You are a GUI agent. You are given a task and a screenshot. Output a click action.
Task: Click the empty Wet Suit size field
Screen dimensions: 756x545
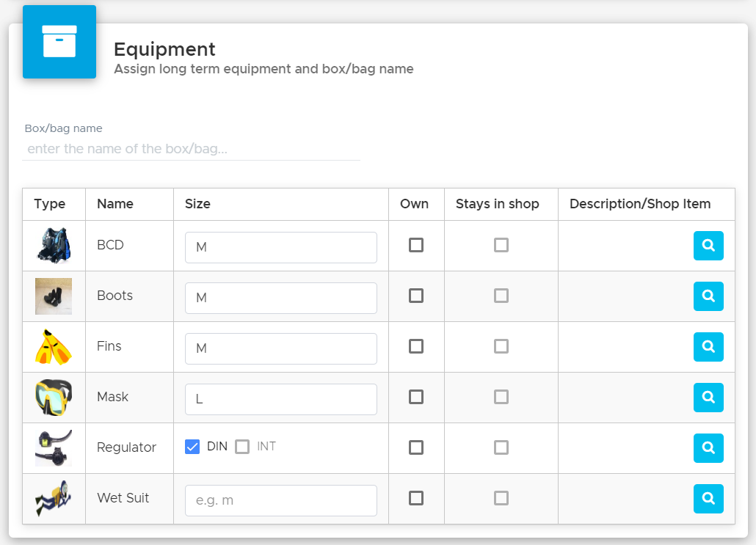pos(281,501)
